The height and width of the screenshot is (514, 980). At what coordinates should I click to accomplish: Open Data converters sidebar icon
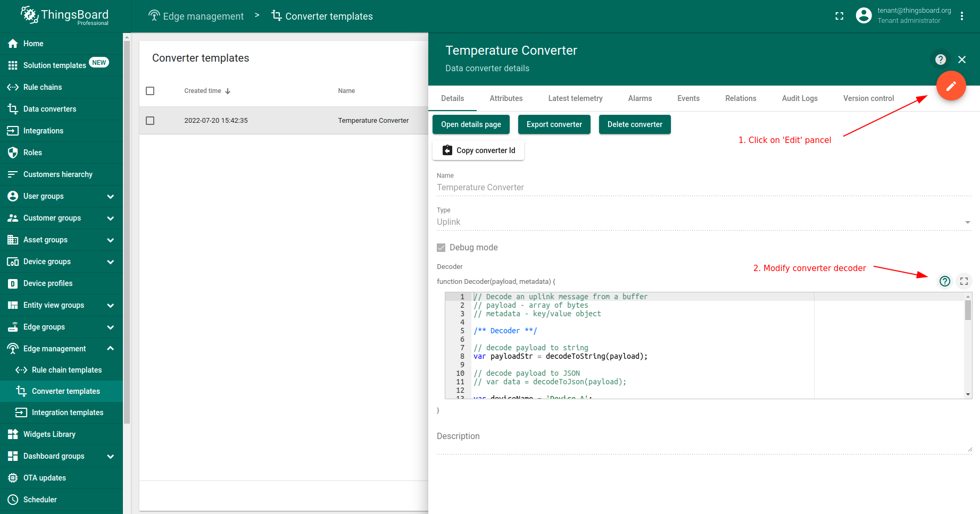tap(13, 109)
